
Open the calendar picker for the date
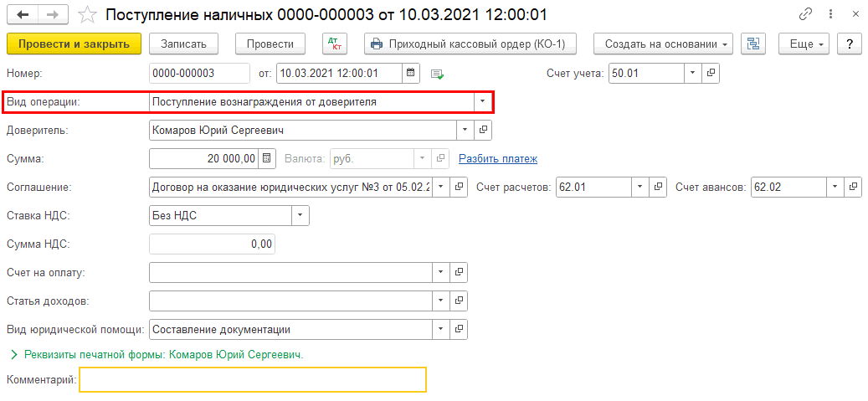[411, 73]
